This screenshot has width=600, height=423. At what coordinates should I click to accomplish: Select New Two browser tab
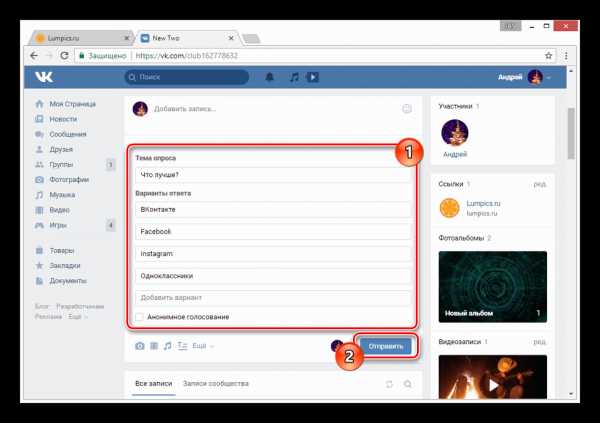(x=188, y=38)
